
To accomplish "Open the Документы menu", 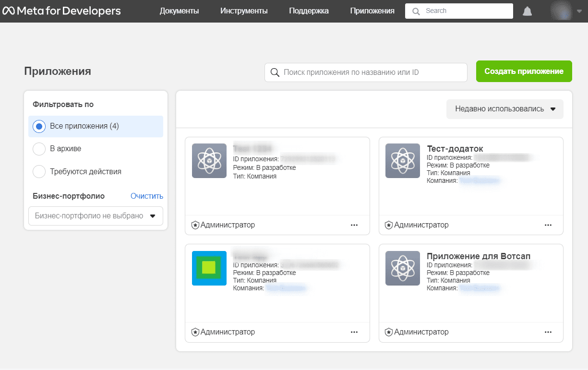I will click(x=179, y=11).
